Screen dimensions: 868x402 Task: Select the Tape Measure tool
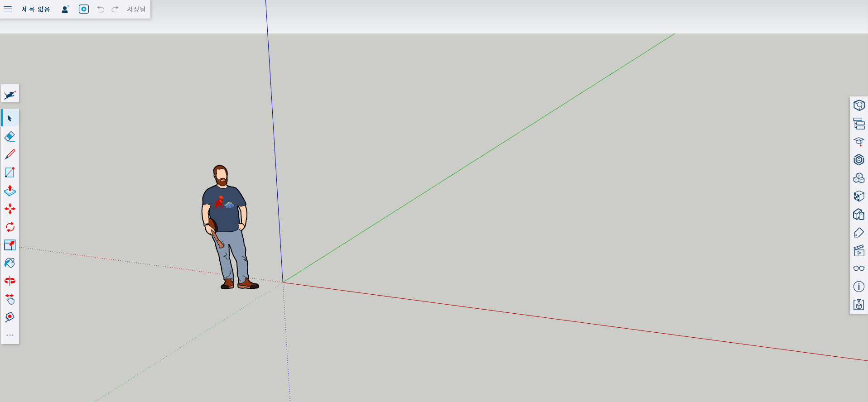pyautogui.click(x=10, y=317)
